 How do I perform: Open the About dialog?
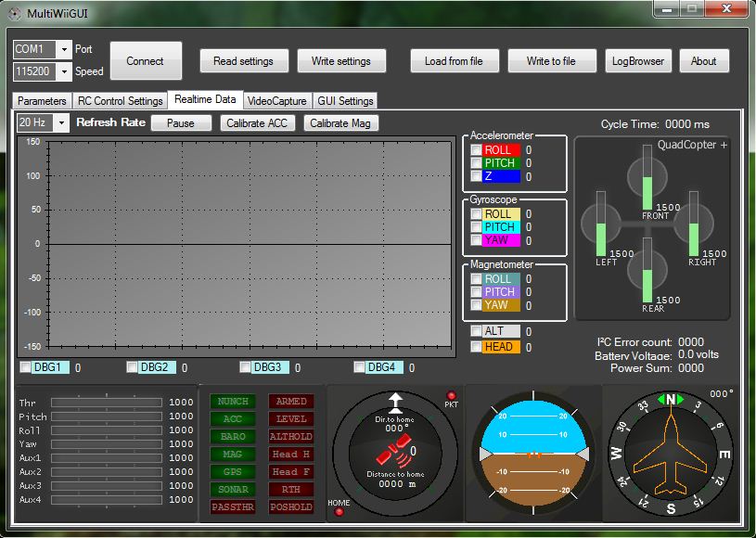(x=704, y=60)
